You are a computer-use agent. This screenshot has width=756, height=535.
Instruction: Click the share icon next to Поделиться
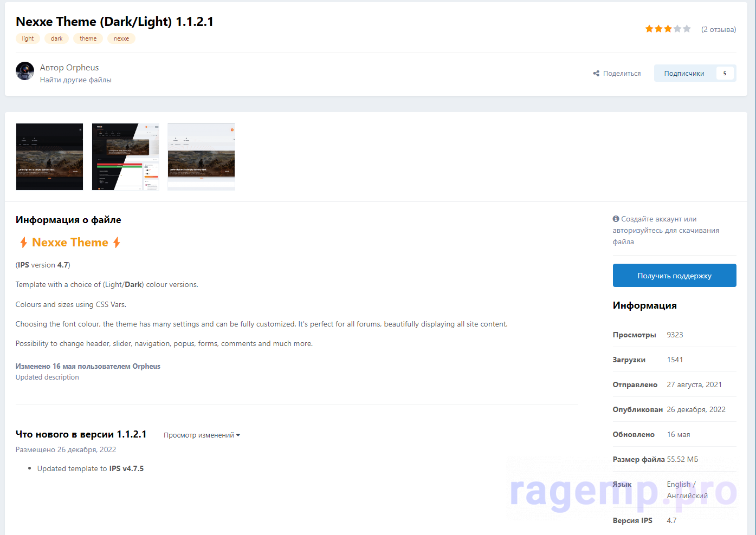click(x=596, y=74)
